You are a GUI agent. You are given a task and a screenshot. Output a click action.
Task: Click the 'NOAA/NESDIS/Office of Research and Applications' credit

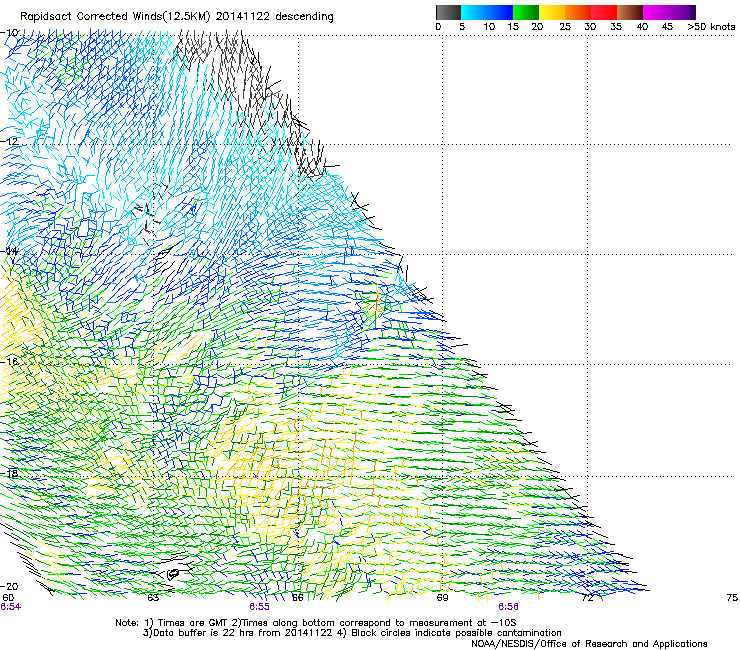(589, 644)
